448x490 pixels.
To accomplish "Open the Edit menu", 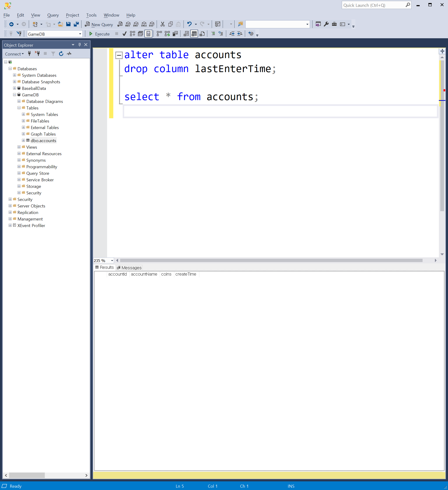I will click(21, 15).
